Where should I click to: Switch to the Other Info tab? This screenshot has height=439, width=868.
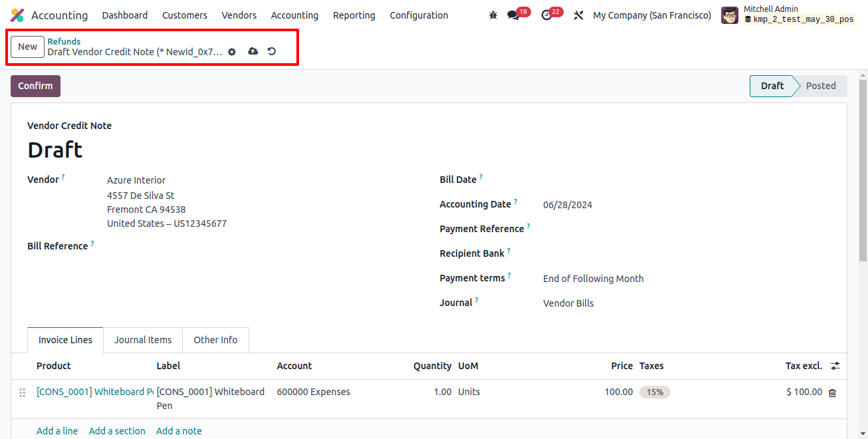(x=215, y=340)
